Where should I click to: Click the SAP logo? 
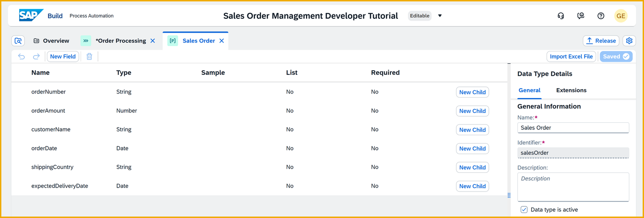pyautogui.click(x=31, y=15)
